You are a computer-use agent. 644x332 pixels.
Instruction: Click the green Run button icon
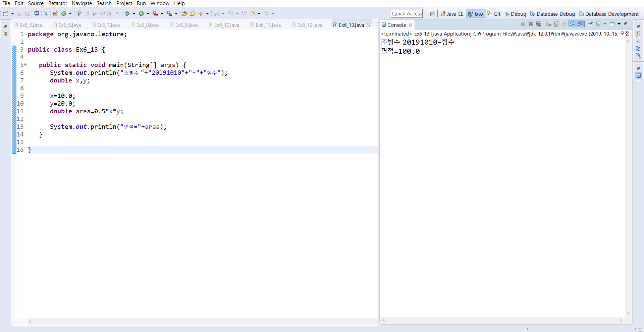pyautogui.click(x=141, y=14)
